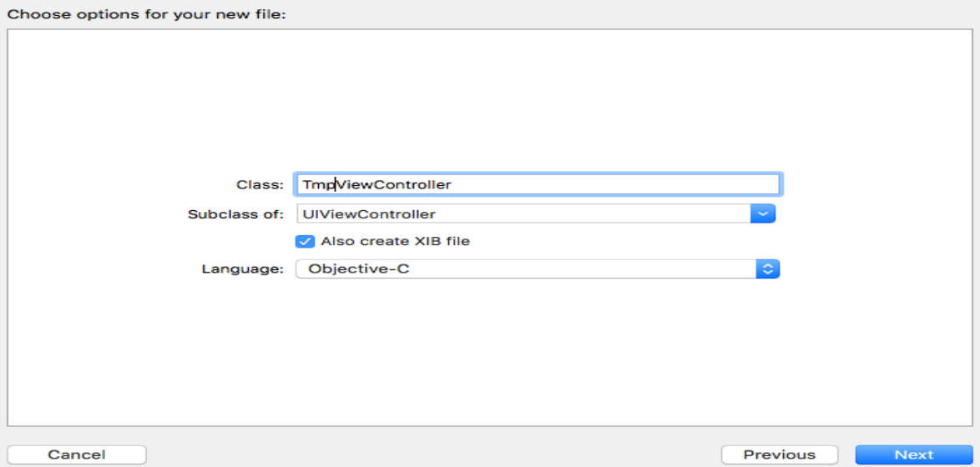Go back with the Previous button
The image size is (980, 467).
click(780, 454)
